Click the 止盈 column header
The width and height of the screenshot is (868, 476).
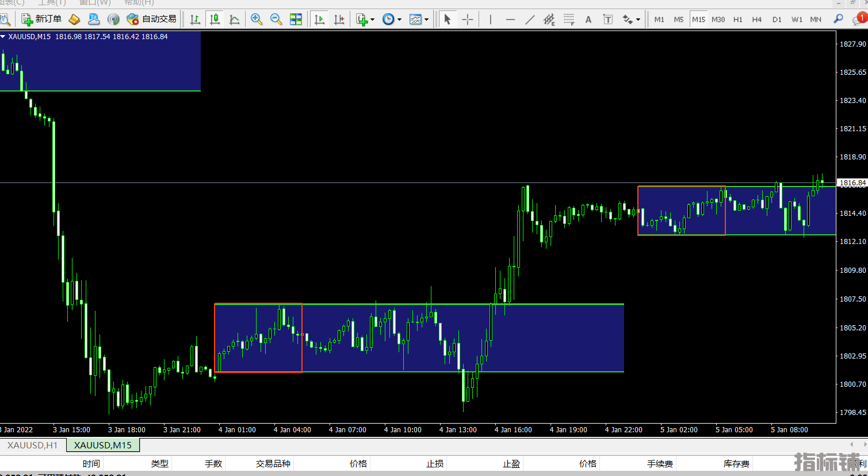point(511,463)
